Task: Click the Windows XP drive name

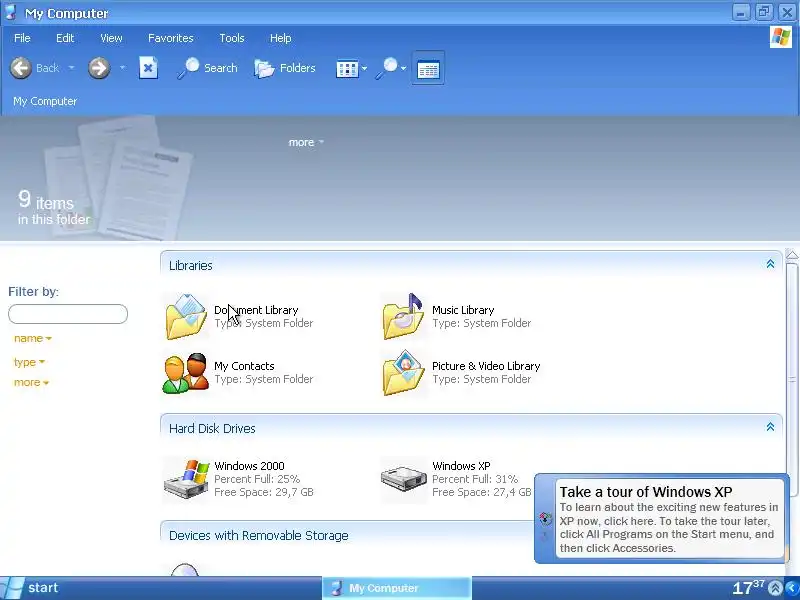Action: [461, 466]
